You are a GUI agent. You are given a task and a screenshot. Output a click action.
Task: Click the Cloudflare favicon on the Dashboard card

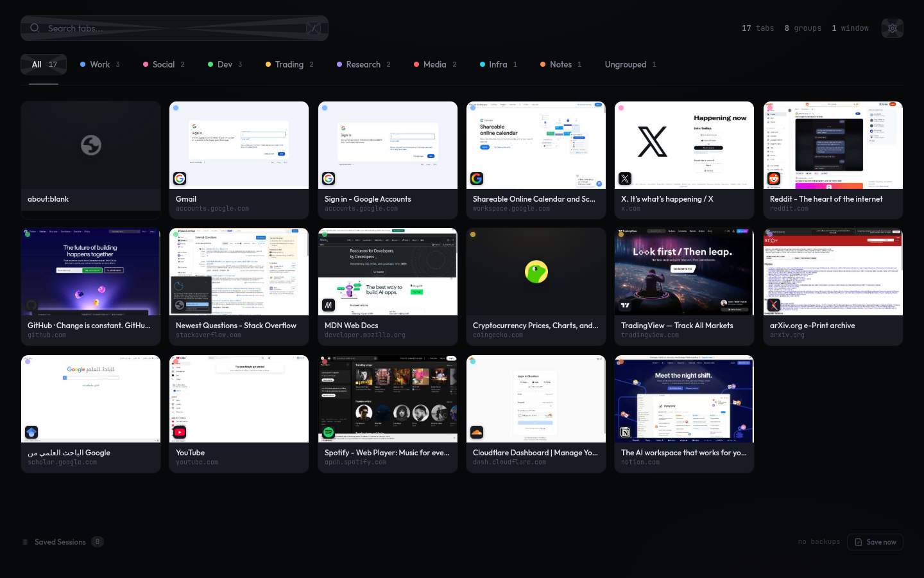pos(477,432)
